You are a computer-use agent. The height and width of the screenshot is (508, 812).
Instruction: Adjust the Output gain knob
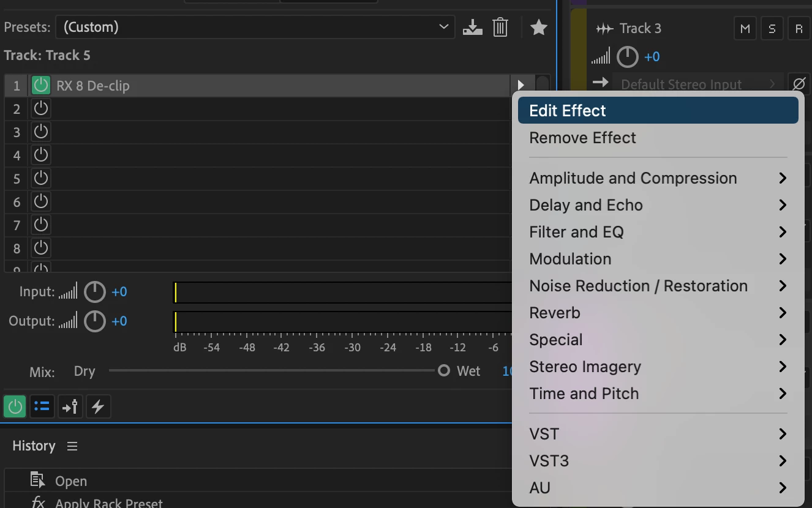(x=95, y=321)
